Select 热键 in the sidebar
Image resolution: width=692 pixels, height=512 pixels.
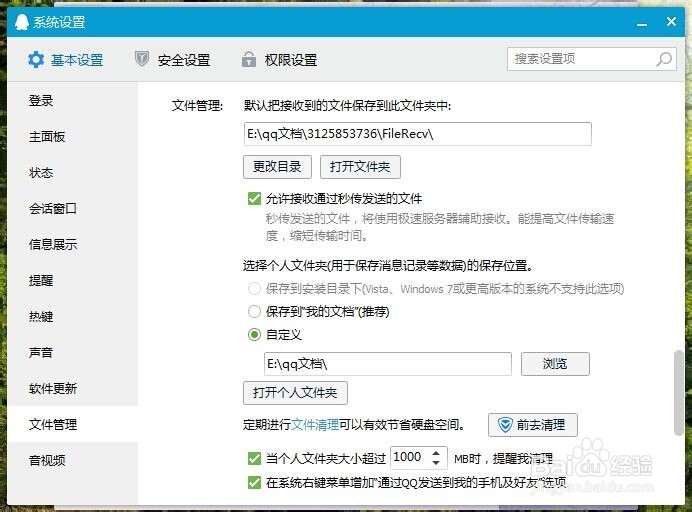tap(72, 316)
